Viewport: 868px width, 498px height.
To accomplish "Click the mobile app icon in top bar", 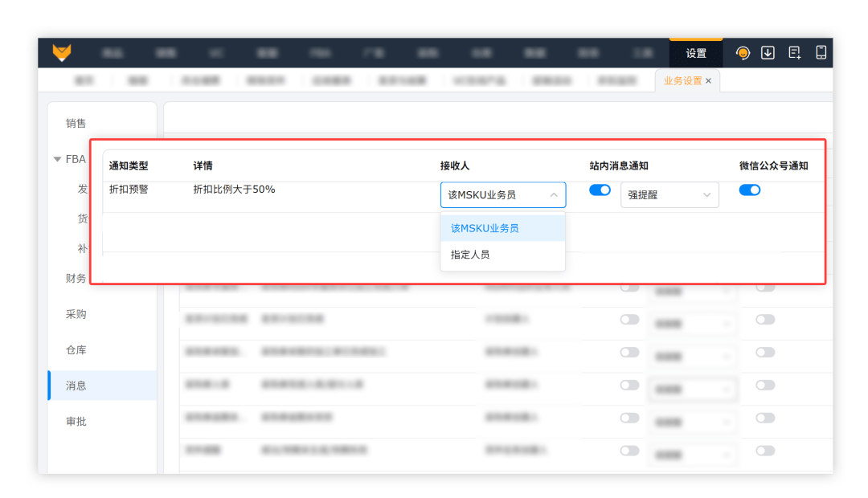I will tap(821, 52).
